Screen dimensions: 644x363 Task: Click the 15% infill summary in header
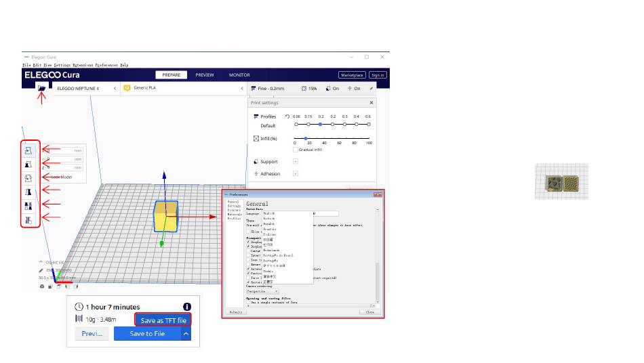click(309, 88)
